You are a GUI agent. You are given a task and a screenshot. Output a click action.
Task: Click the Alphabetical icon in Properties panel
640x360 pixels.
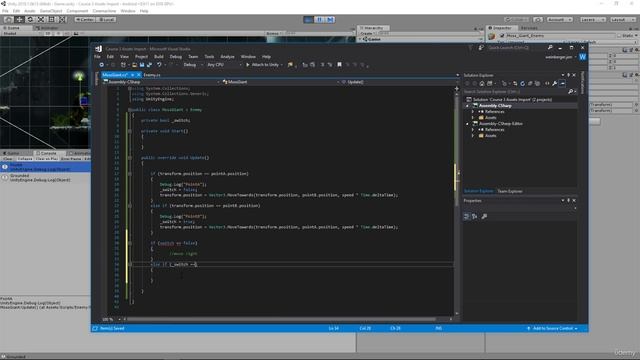point(474,216)
